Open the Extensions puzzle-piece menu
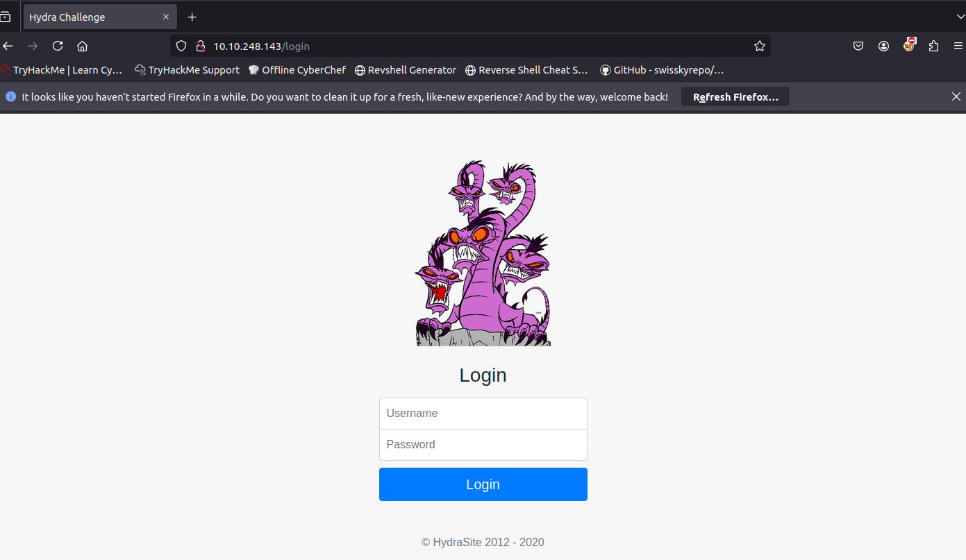The width and height of the screenshot is (966, 560). point(933,46)
